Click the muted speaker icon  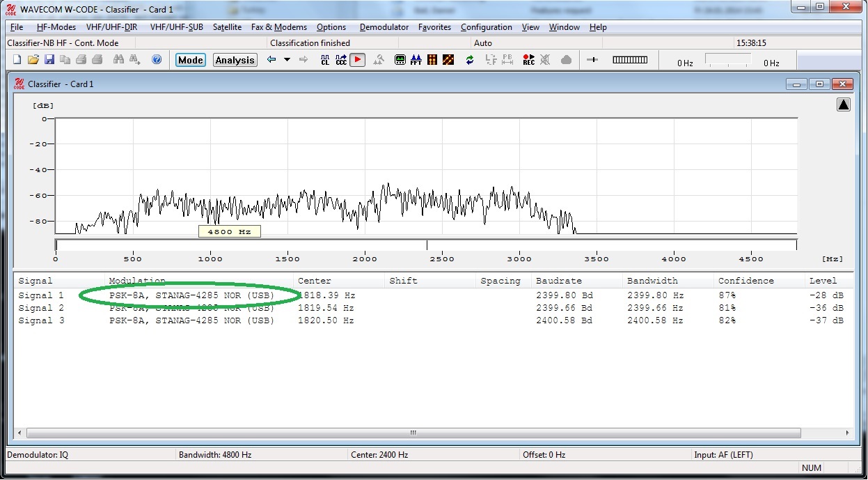[545, 60]
